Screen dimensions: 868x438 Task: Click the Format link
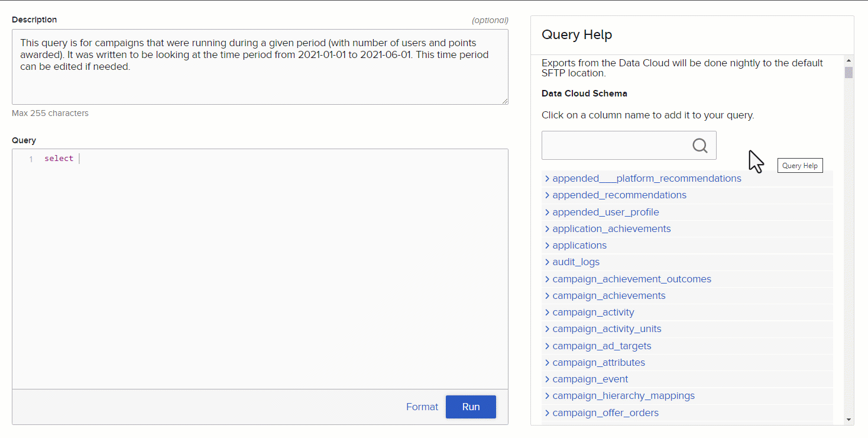coord(422,407)
